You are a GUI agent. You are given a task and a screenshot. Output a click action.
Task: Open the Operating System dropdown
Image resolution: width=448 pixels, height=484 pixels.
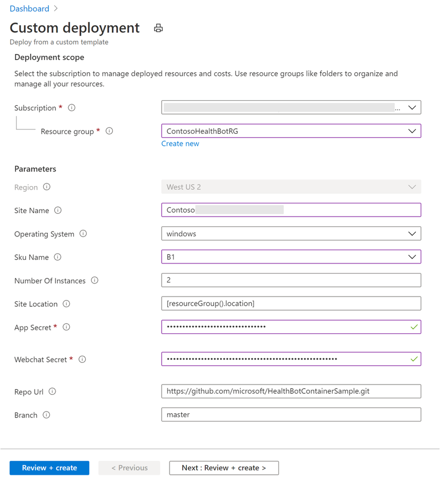pos(291,234)
